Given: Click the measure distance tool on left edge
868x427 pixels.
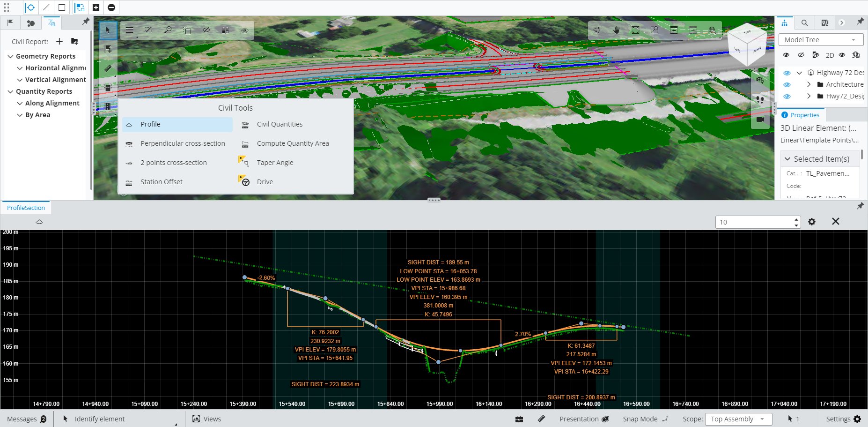Looking at the screenshot, I should point(108,67).
